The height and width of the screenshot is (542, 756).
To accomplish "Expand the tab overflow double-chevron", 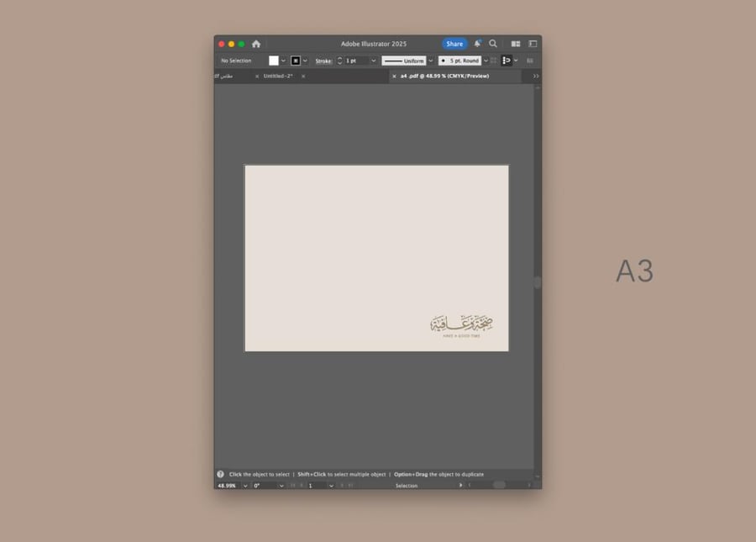I will pos(536,76).
